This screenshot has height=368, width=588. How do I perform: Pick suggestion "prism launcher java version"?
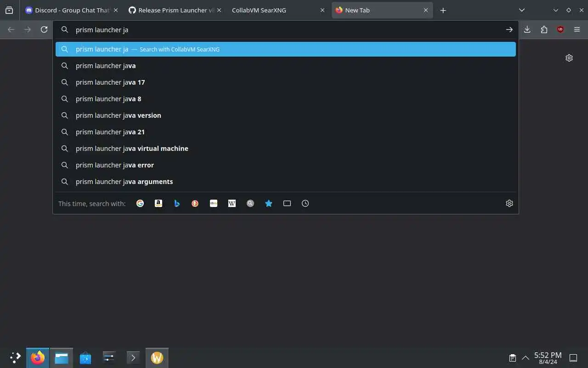coord(286,115)
